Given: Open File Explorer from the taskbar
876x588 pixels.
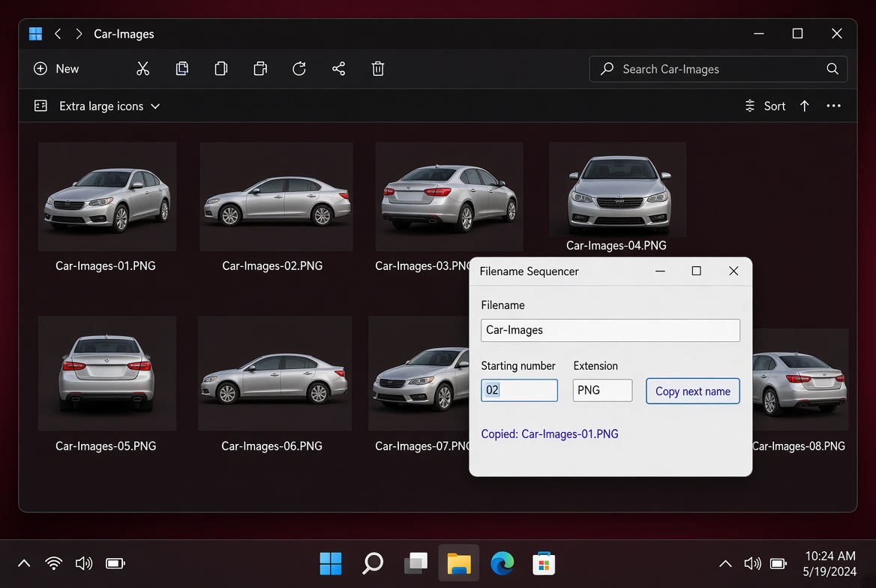Looking at the screenshot, I should pos(459,563).
